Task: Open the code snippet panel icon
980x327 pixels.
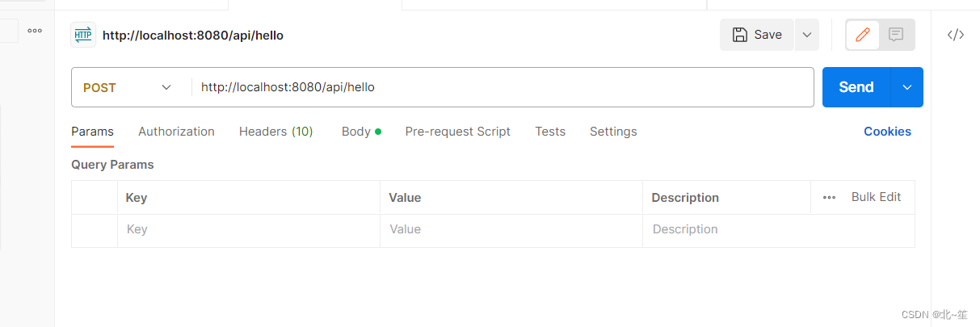Action: (956, 35)
